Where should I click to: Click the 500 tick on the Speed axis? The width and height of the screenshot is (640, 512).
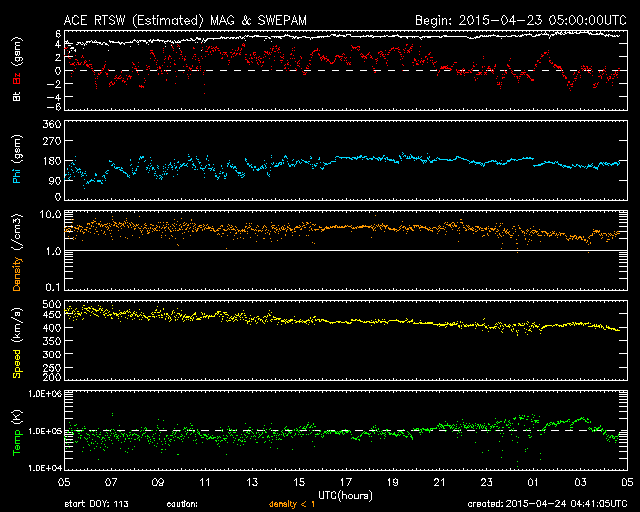(x=49, y=304)
